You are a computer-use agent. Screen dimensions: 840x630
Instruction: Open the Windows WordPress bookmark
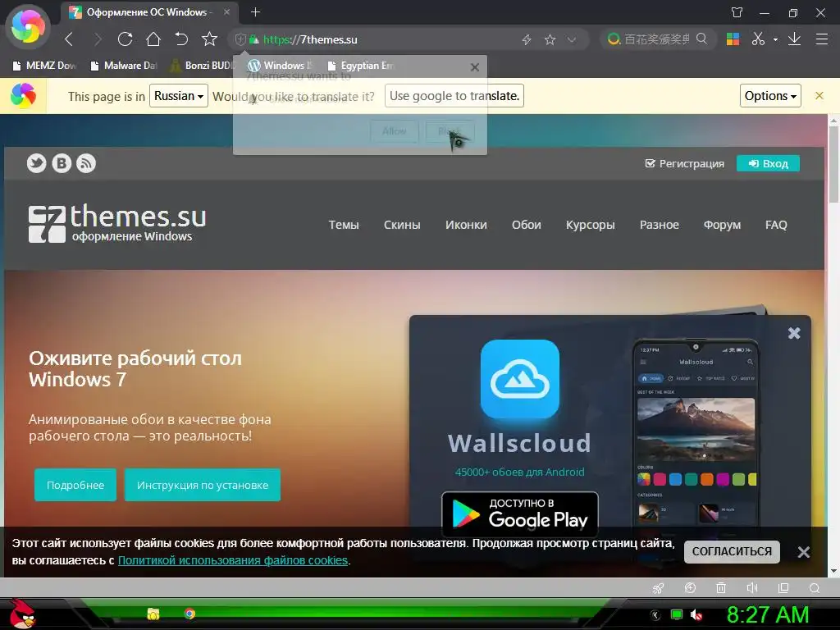pos(281,66)
